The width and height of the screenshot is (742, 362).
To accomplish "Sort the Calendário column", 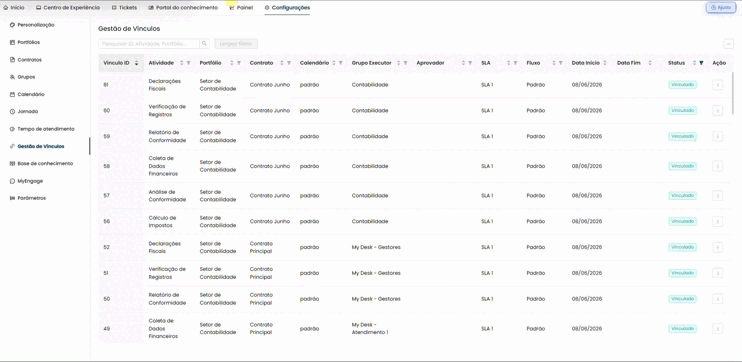I will 334,63.
